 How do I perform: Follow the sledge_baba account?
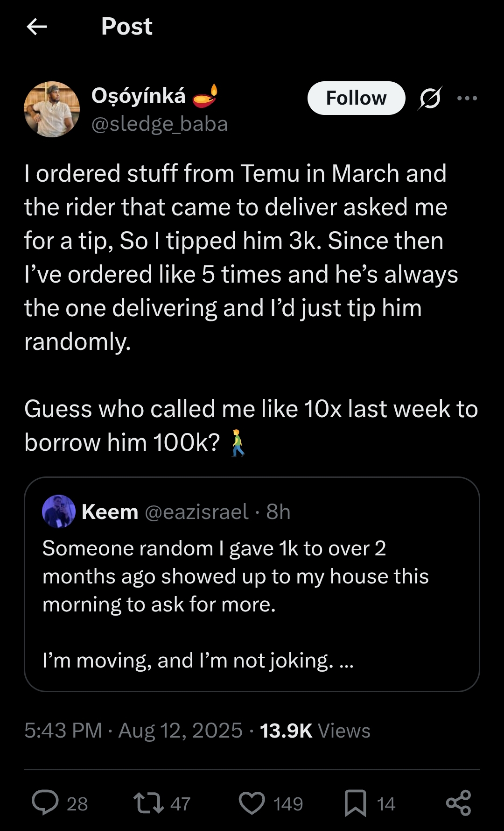click(356, 98)
